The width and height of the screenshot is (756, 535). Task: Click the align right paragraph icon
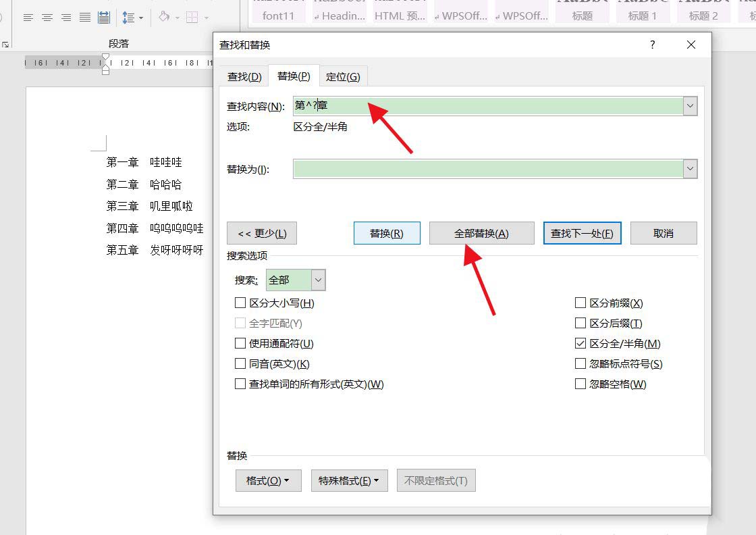point(66,18)
